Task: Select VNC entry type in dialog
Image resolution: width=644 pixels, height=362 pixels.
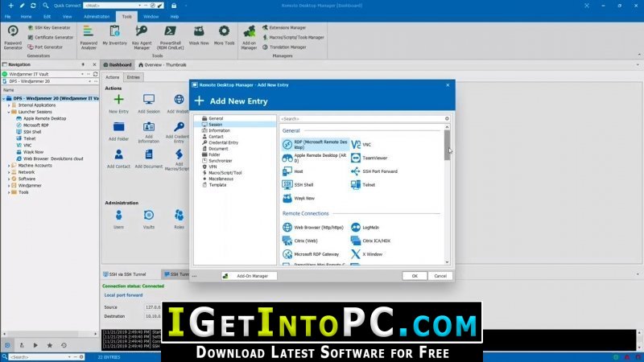Action: click(361, 145)
